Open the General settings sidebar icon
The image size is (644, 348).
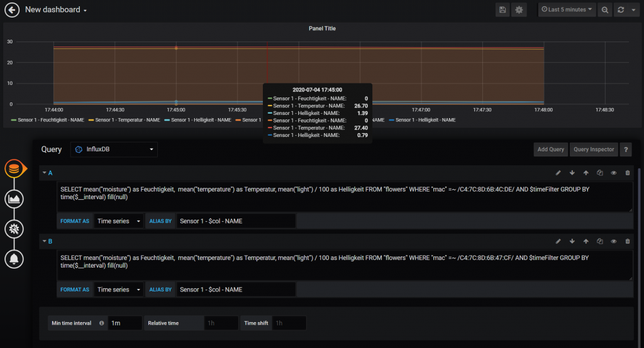[x=14, y=229]
